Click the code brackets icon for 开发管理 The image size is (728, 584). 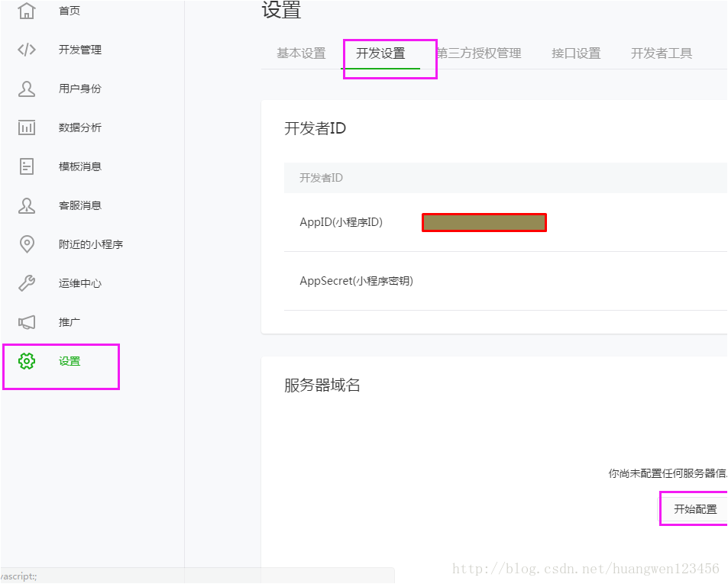27,50
